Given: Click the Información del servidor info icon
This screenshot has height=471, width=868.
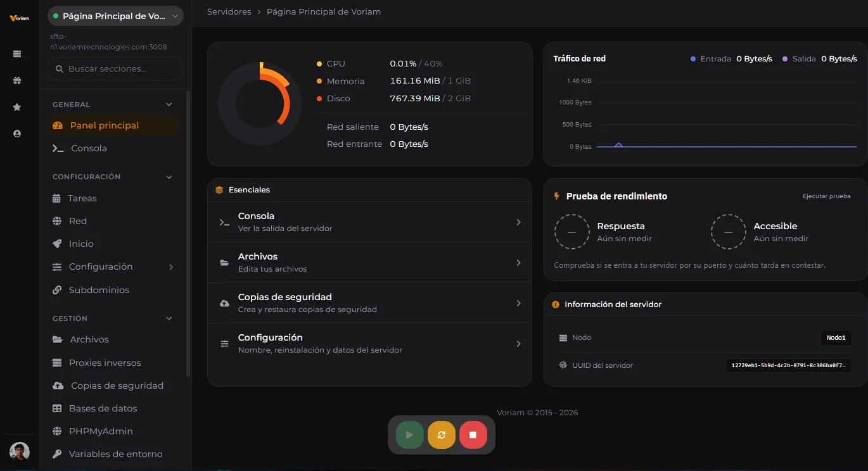Looking at the screenshot, I should coord(556,305).
